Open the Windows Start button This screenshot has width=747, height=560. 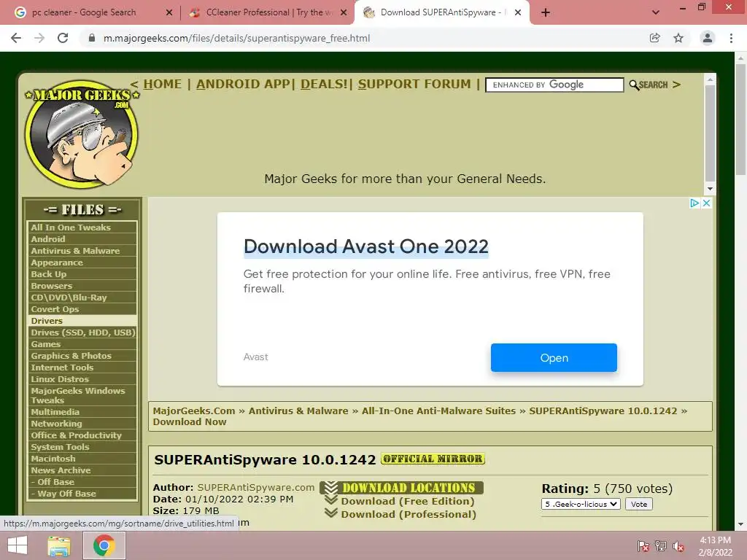tap(18, 545)
